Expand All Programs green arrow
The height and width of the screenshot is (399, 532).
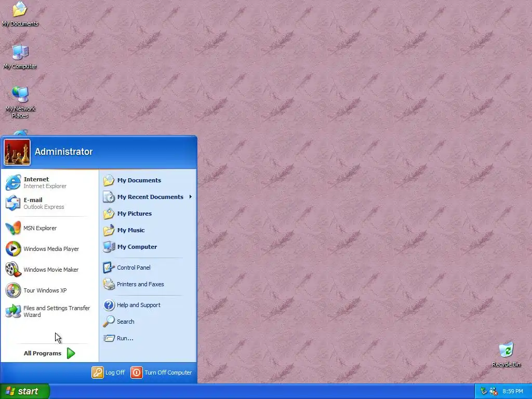pos(71,353)
